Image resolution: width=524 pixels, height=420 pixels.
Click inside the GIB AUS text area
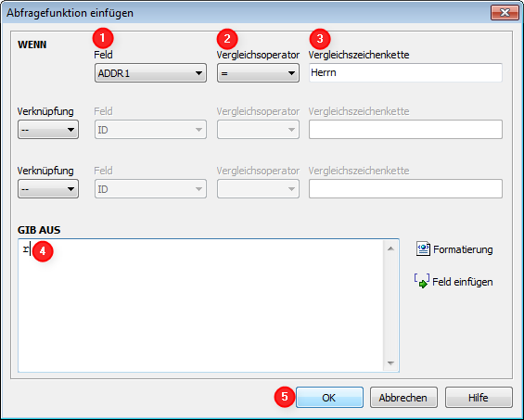pyautogui.click(x=200, y=305)
